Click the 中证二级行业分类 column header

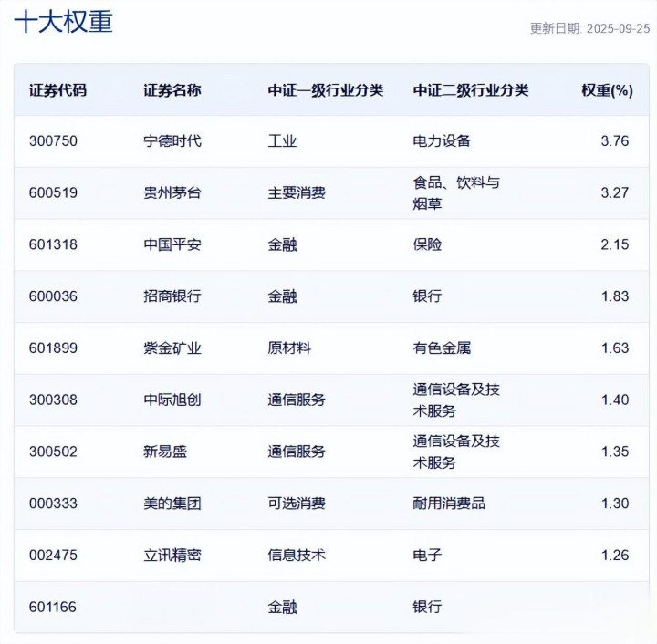471,90
